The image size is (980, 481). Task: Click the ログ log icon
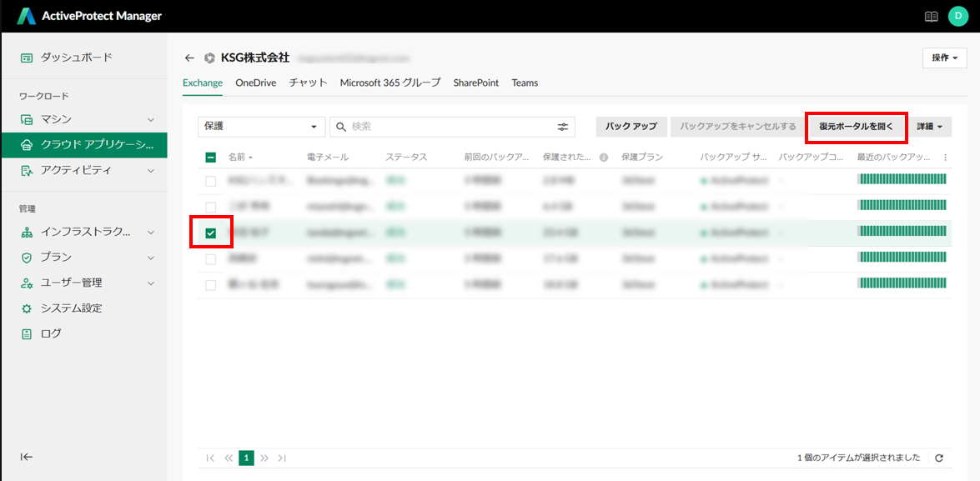pos(26,333)
